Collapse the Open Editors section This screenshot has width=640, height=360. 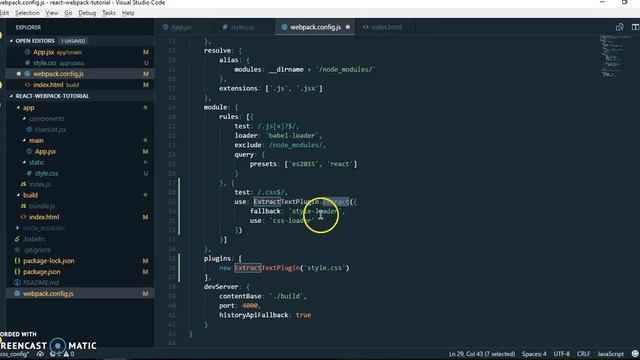pyautogui.click(x=11, y=41)
